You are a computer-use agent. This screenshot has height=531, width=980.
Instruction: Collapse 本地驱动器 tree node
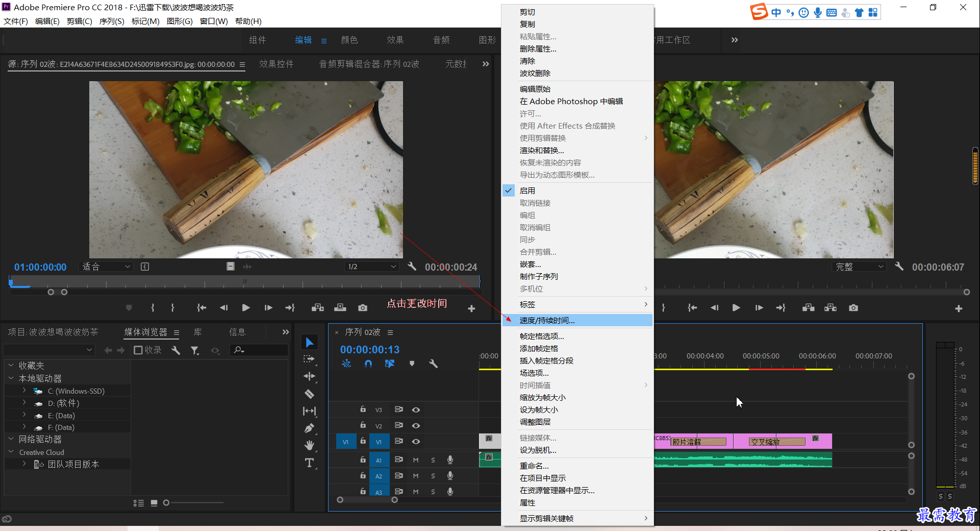[x=11, y=378]
